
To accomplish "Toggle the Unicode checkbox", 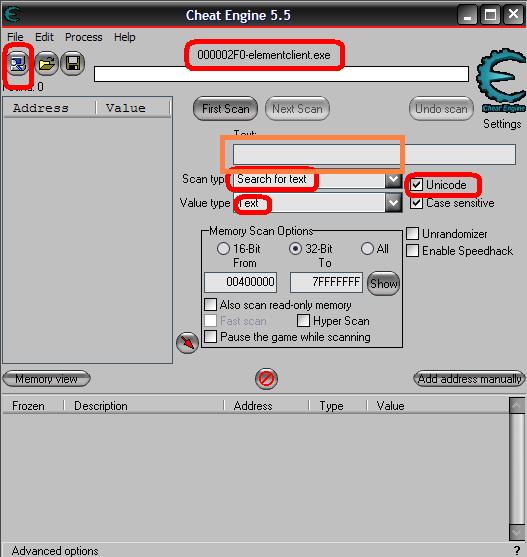I will pos(416,185).
